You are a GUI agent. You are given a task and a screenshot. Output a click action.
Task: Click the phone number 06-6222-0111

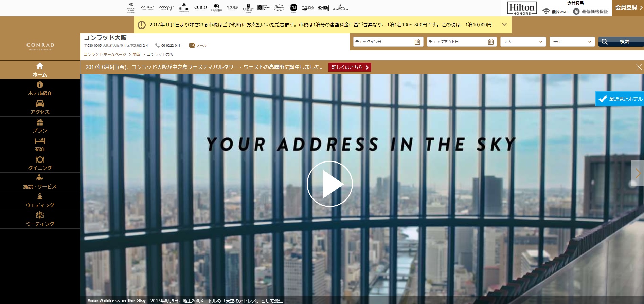[x=171, y=45]
